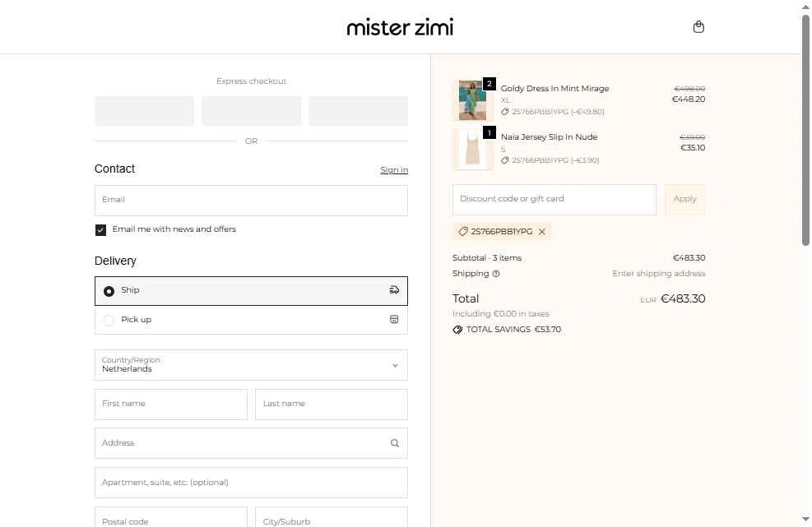The width and height of the screenshot is (812, 527).
Task: Select the Pick up delivery option
Action: [x=251, y=320]
